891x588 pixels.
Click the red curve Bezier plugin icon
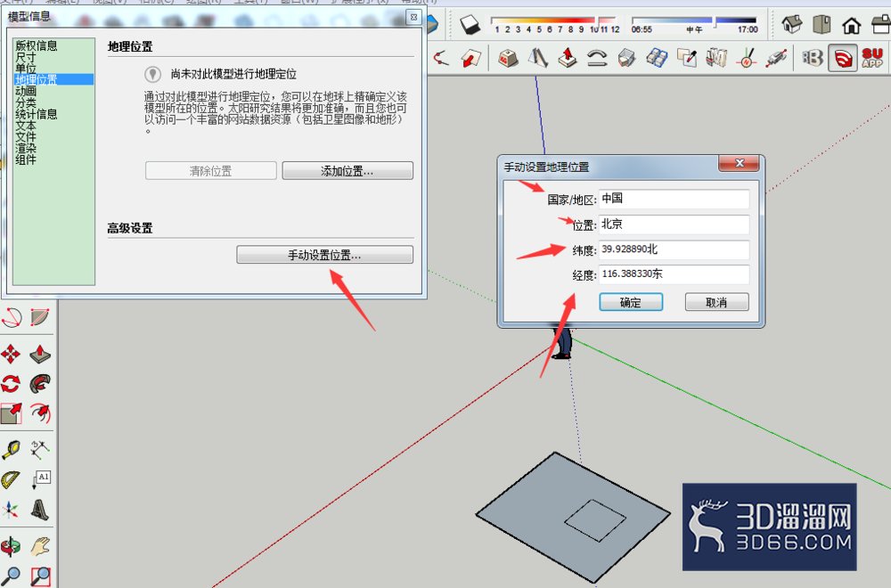440,57
